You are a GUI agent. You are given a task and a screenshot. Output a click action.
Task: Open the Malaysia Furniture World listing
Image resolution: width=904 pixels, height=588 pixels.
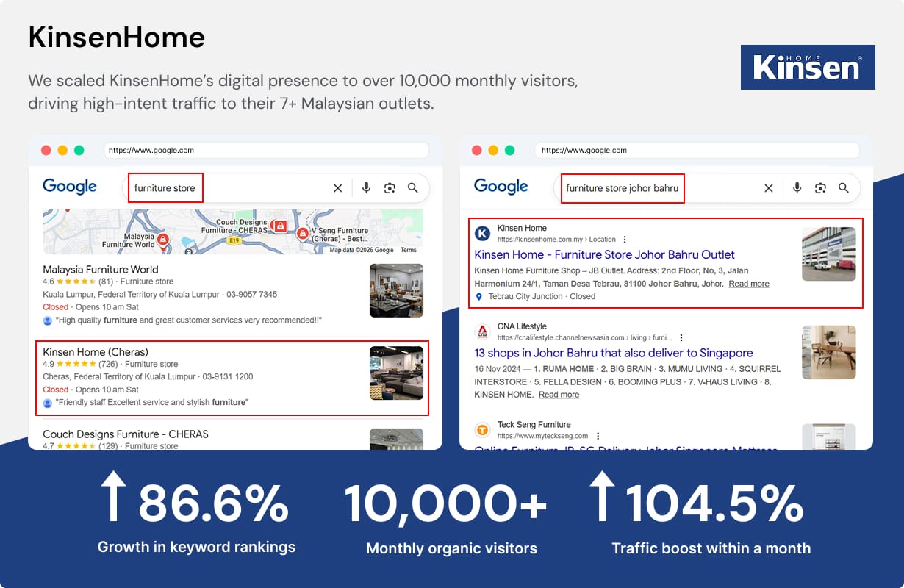tap(101, 270)
